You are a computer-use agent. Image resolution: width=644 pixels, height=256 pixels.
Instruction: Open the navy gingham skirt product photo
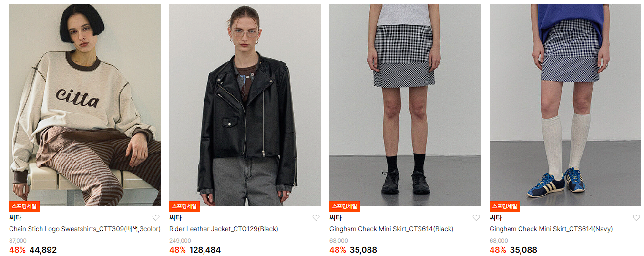pos(565,105)
